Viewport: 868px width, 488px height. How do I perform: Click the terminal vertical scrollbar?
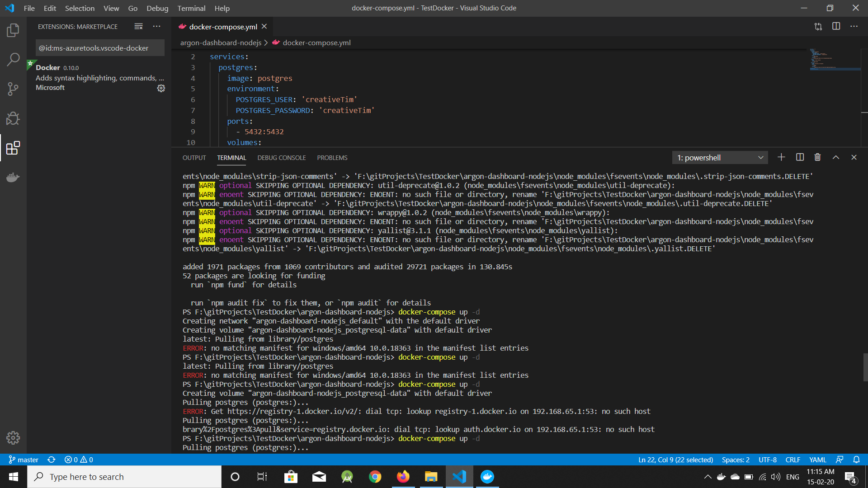point(865,367)
